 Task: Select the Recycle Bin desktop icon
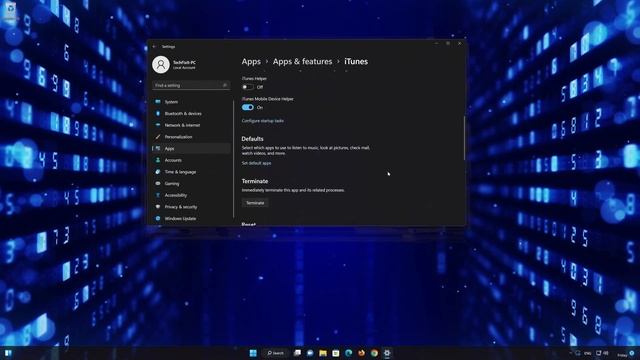10,10
